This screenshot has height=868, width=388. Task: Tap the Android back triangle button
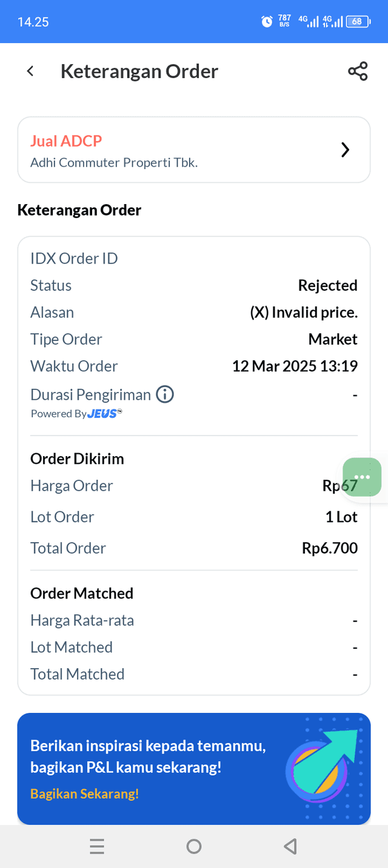[290, 846]
